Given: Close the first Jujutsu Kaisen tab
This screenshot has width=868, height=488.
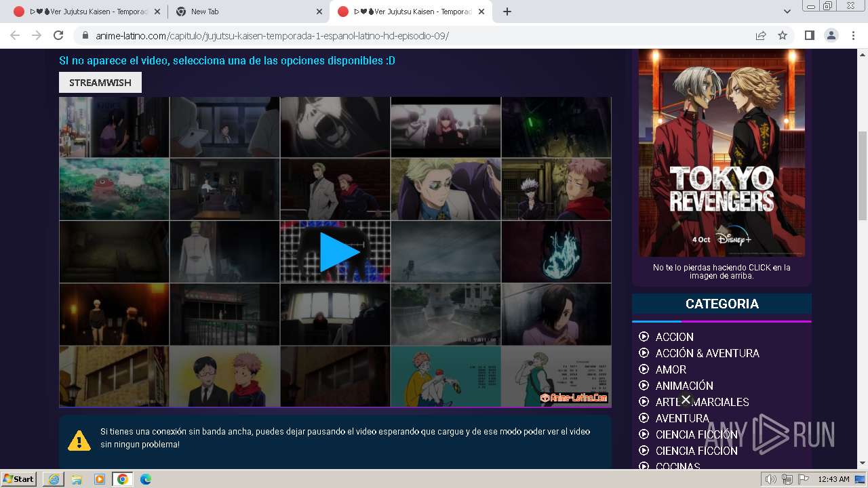Looking at the screenshot, I should tap(157, 12).
